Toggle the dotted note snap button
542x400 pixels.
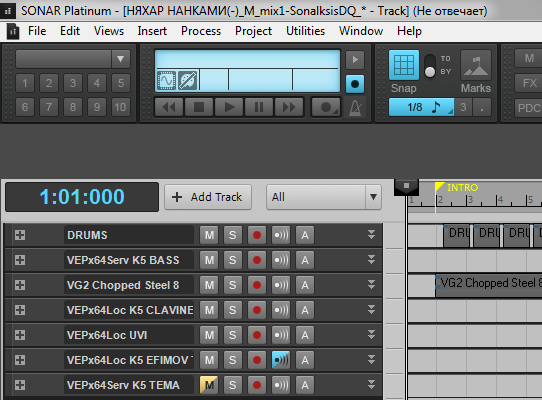[x=482, y=107]
